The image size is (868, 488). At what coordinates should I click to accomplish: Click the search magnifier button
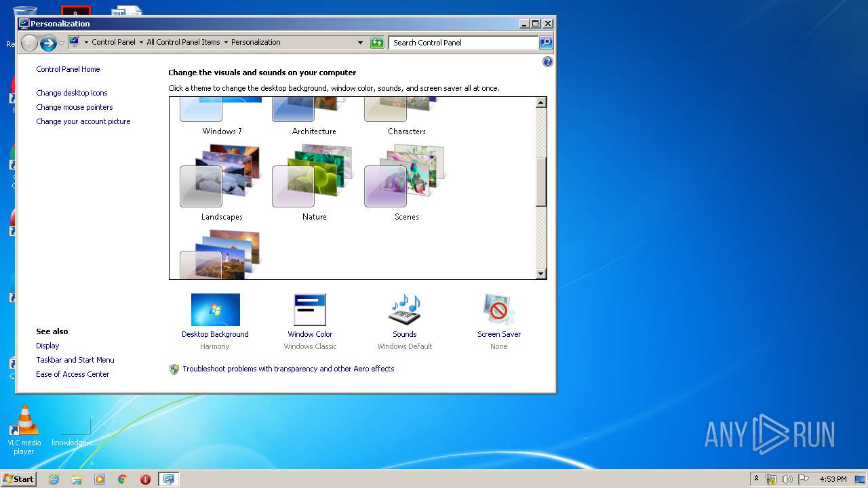click(x=546, y=43)
